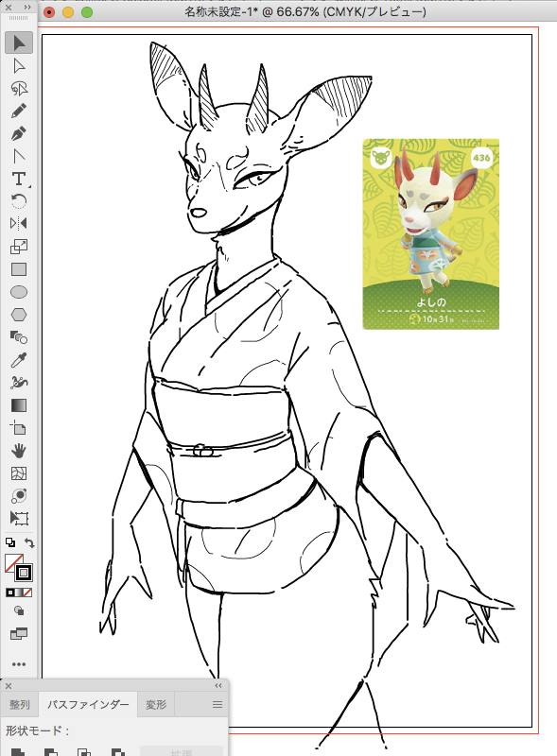Screen dimensions: 557x756
Task: Open the Change Screen Mode icon
Action: point(19,633)
